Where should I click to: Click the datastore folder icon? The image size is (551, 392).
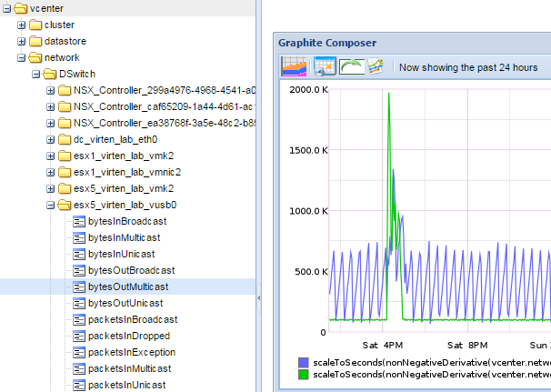click(35, 41)
